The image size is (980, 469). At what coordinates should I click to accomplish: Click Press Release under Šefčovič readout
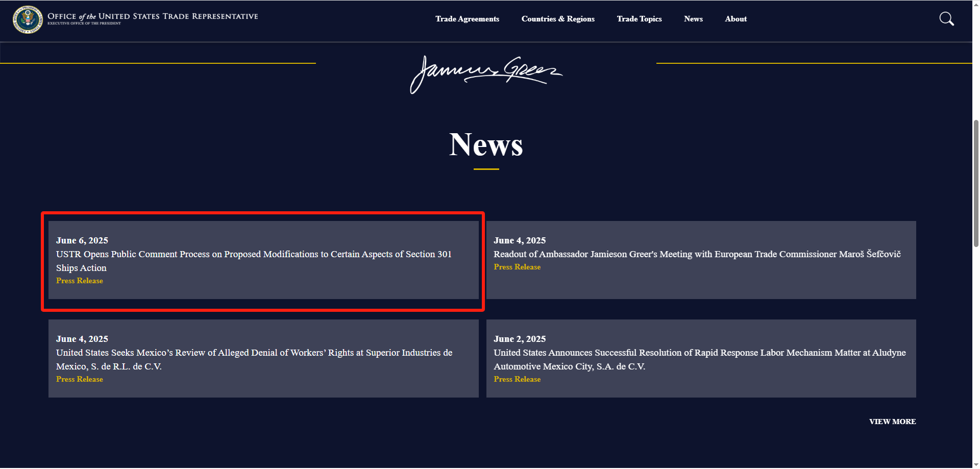(x=517, y=267)
